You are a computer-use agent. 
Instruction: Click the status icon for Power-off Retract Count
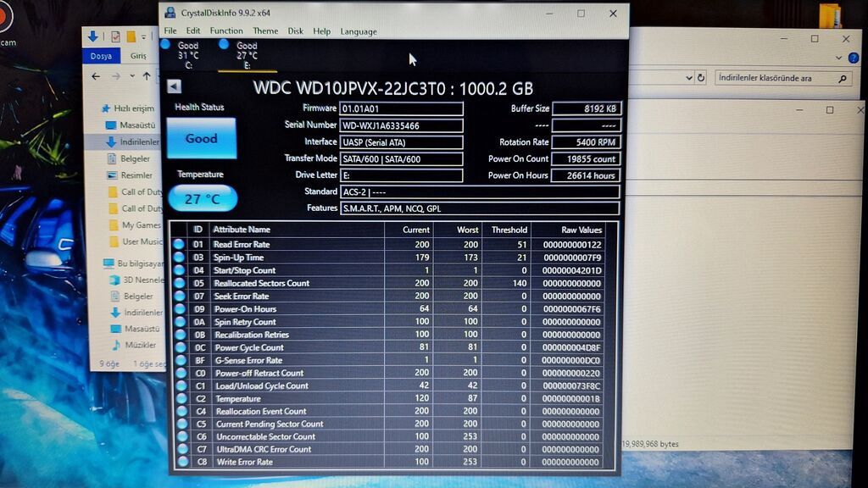point(181,373)
